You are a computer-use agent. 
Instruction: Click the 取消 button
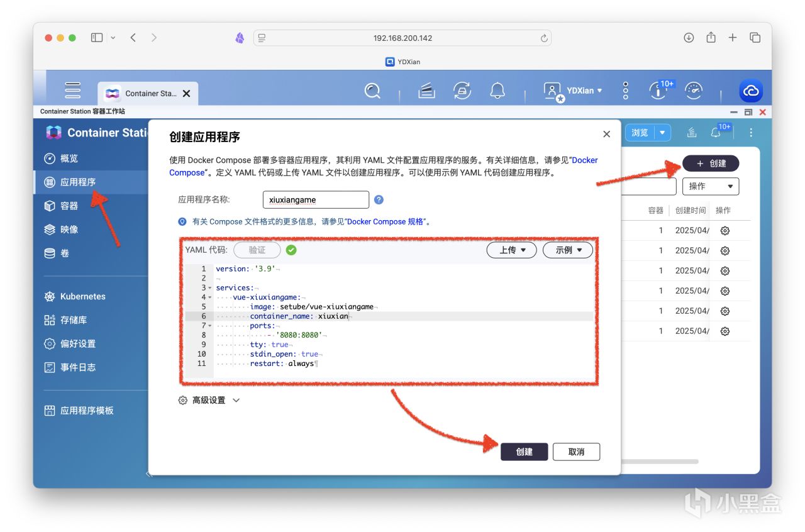576,452
